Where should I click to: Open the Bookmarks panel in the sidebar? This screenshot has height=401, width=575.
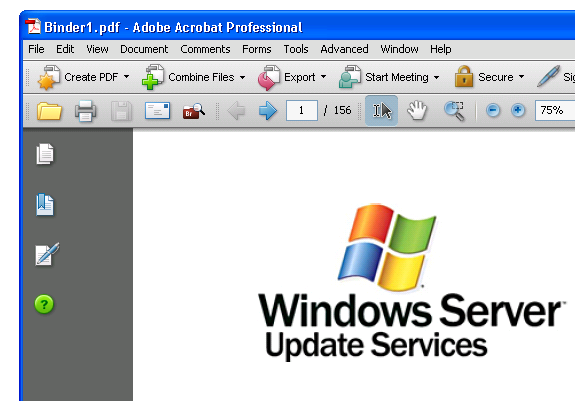click(45, 205)
